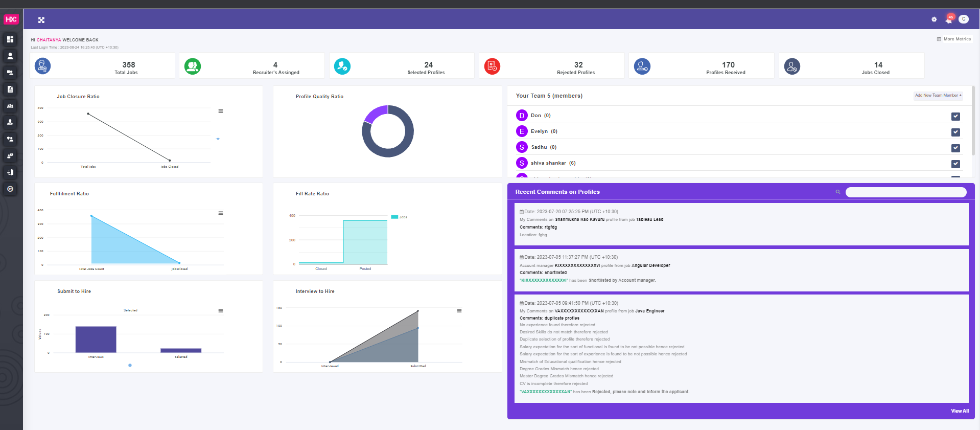Open settings gear in top bar
This screenshot has height=430, width=980.
coord(934,19)
